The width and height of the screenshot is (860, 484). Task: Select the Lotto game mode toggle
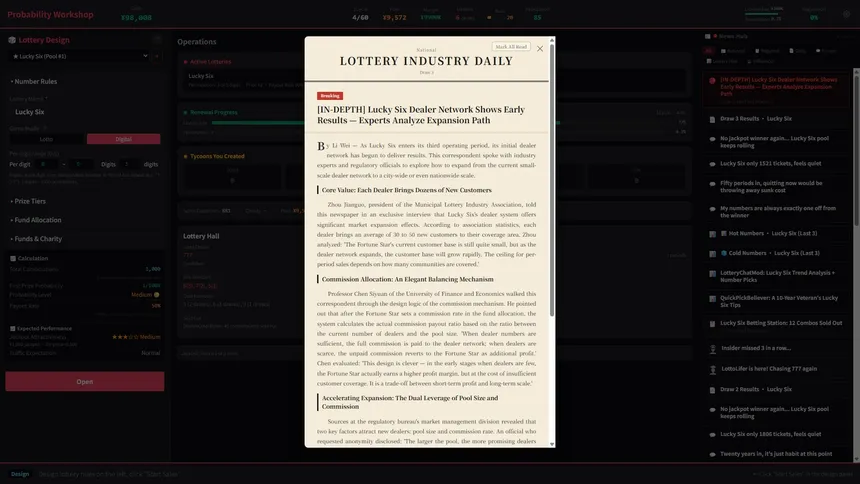tap(46, 139)
